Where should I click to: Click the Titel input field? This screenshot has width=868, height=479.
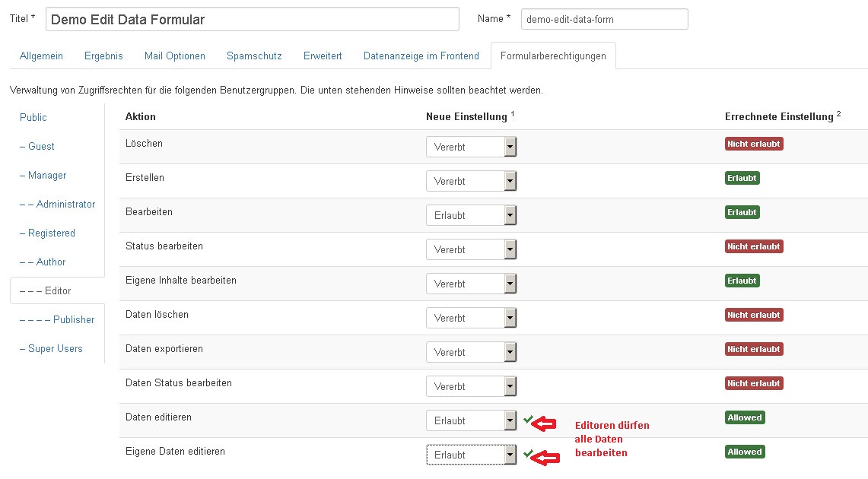(252, 19)
